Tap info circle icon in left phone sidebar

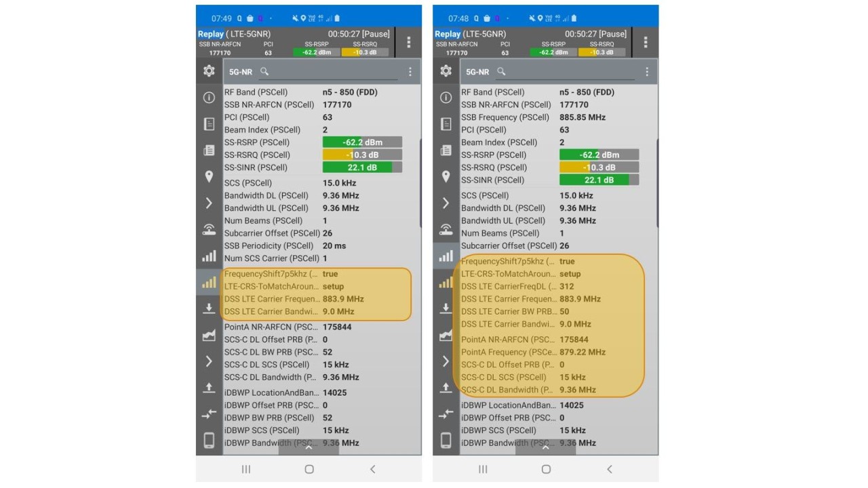(209, 98)
